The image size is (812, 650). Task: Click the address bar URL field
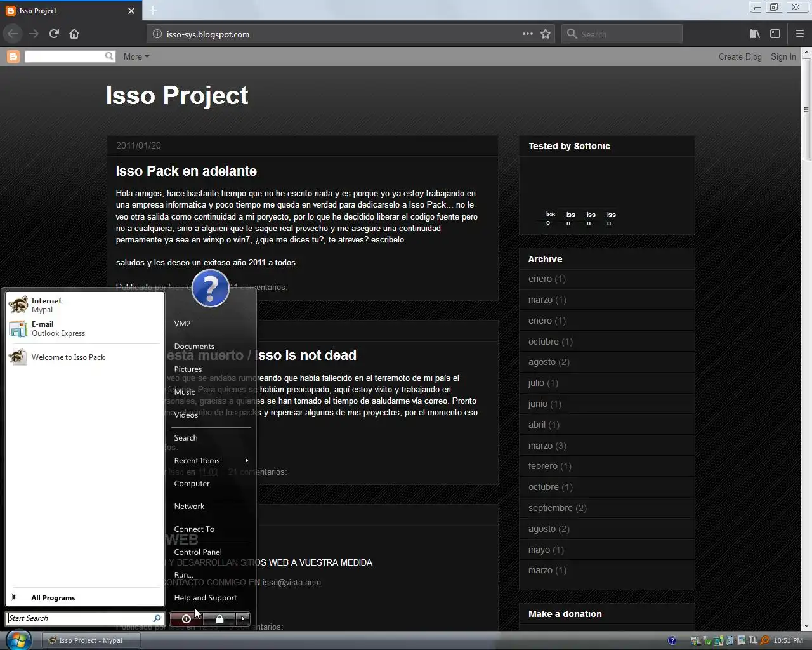[x=343, y=34]
